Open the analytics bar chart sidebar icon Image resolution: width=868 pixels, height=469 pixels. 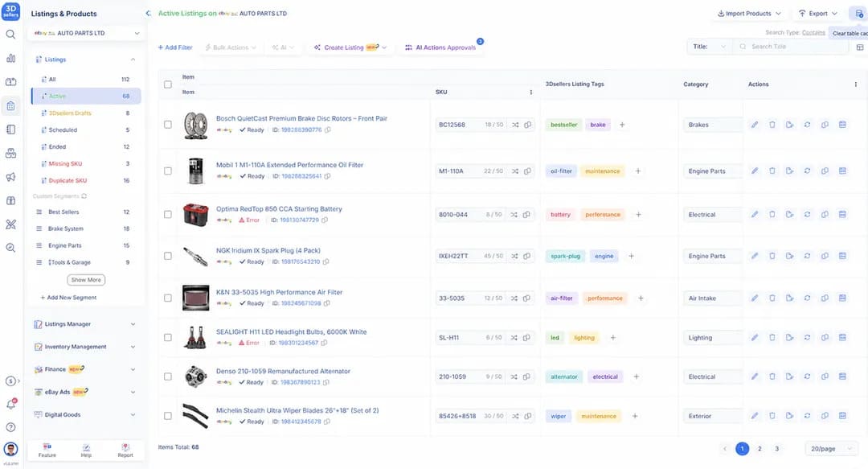tap(10, 58)
